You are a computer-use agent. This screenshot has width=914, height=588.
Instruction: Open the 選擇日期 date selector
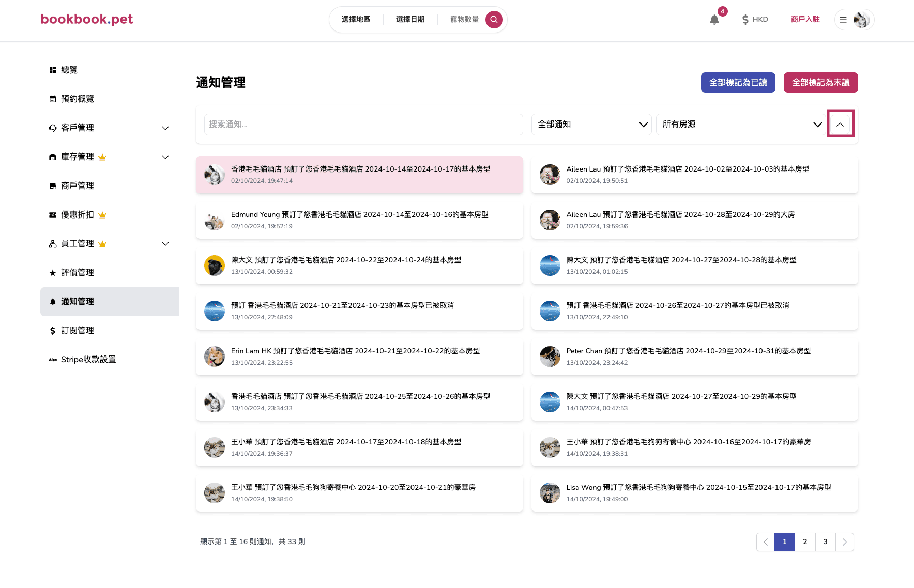[410, 20]
